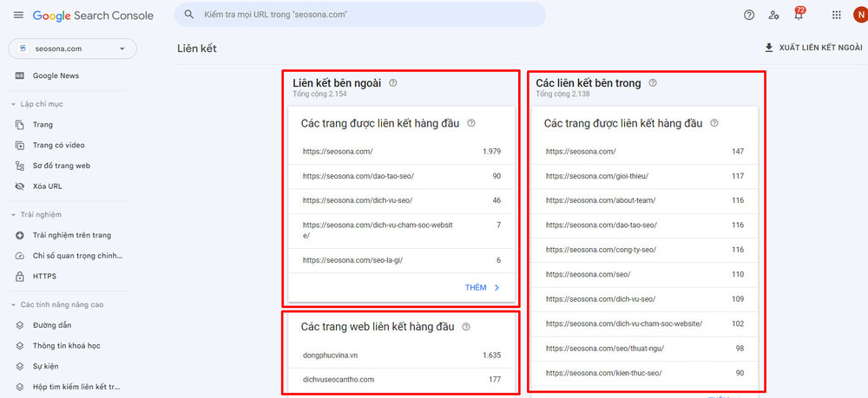Screen dimensions: 868x398
Task: Click help icon by internal Các trang được liên kết hàng đầu
Action: tap(714, 123)
